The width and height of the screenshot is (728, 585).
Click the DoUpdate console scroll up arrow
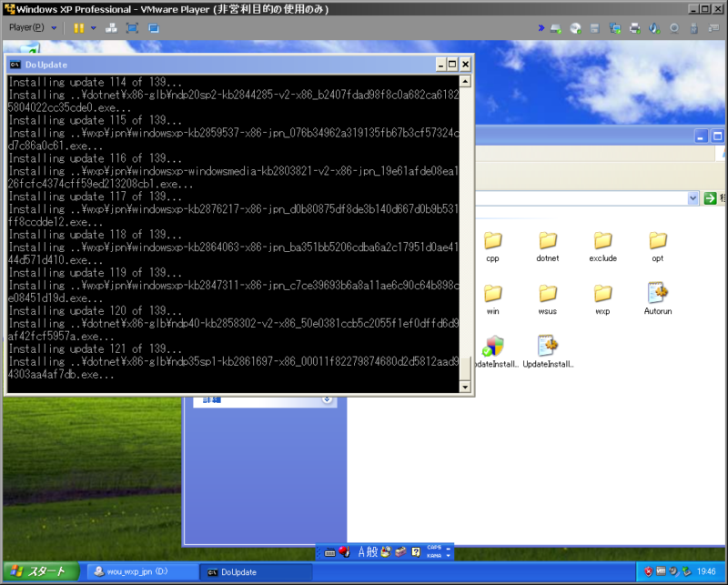(465, 82)
